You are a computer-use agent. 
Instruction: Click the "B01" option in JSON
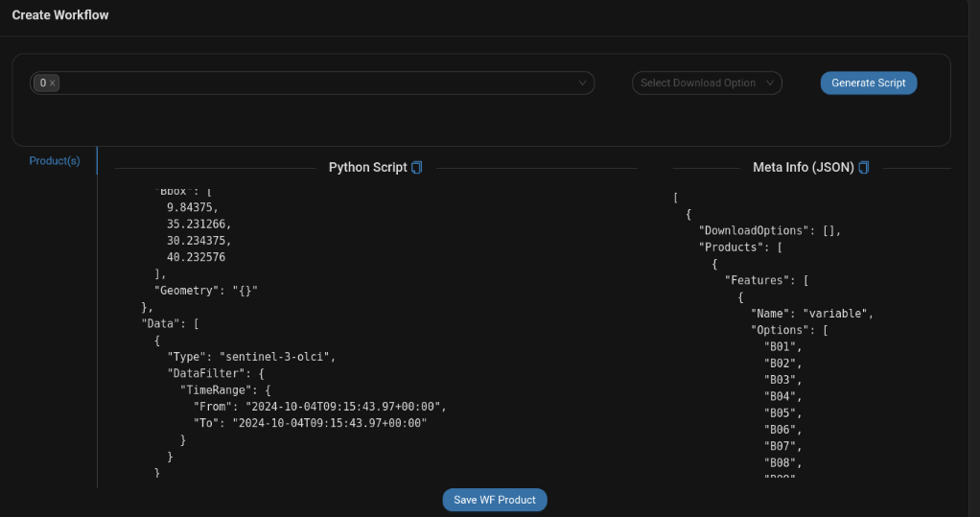click(782, 347)
